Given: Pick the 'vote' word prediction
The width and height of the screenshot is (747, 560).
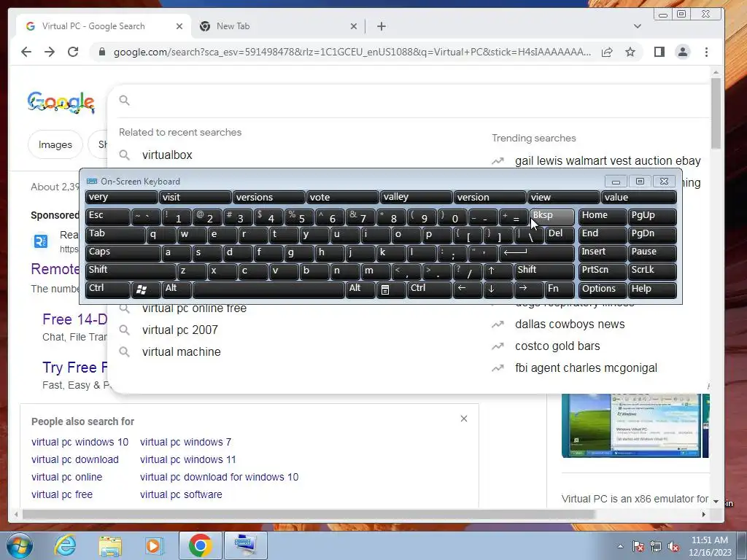Looking at the screenshot, I should 343,197.
